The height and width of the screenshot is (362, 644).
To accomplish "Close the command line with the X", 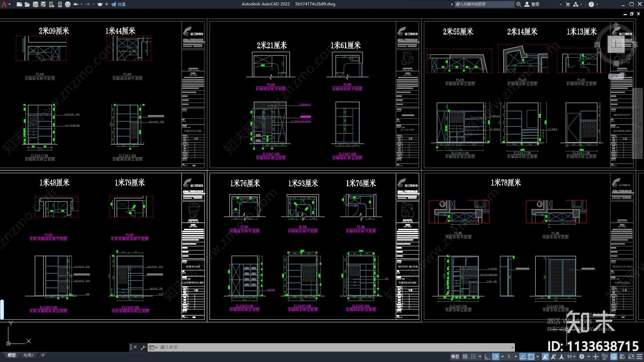I will 135,347.
